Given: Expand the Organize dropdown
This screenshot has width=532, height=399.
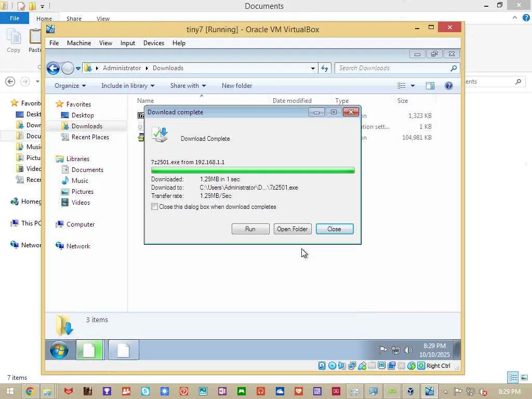Looking at the screenshot, I should (x=70, y=86).
